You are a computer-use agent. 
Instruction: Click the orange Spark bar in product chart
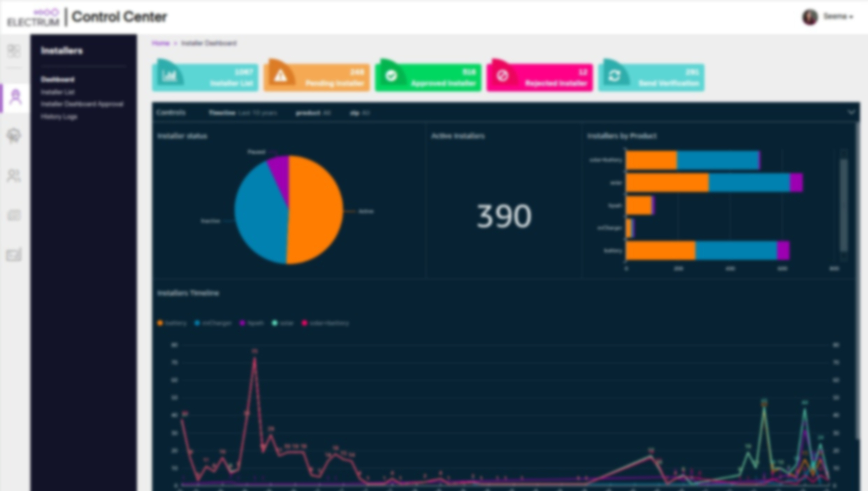click(639, 205)
